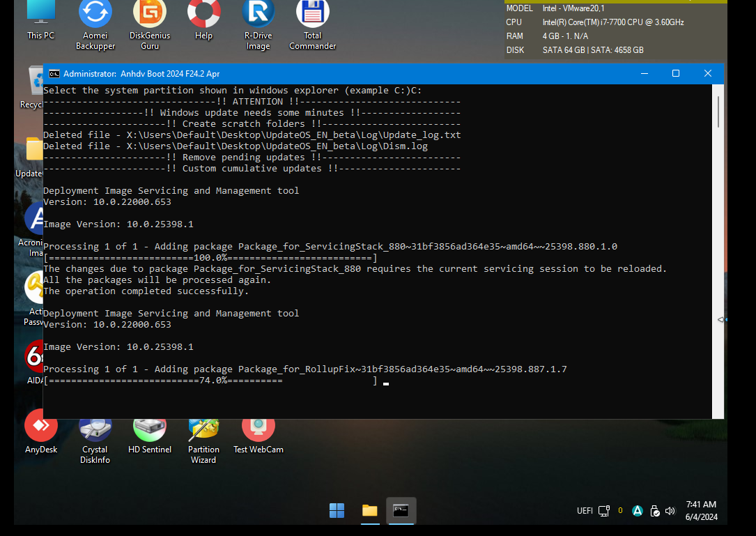
Task: Open Active Password changer desktop icon
Action: point(33,298)
